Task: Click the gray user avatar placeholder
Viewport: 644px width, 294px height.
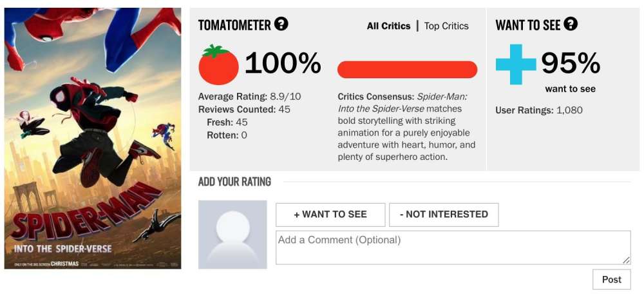Action: click(232, 235)
